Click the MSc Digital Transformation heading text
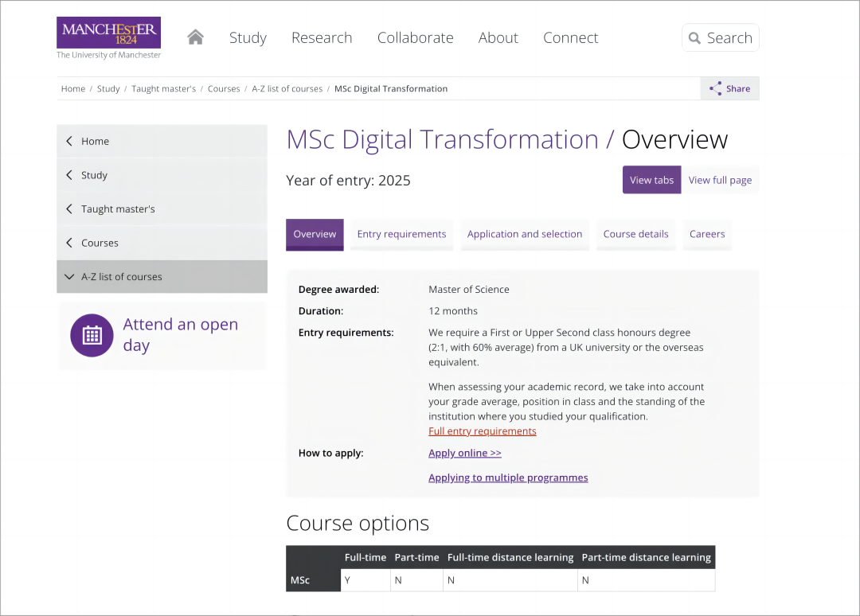Viewport: 860px width, 616px height. pos(442,140)
